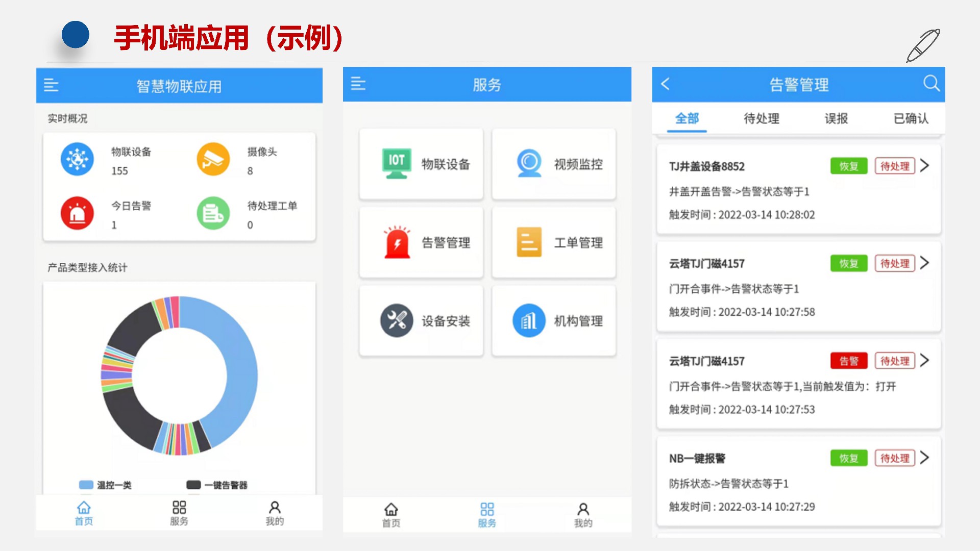Open the work order management (工单管理) icon
The width and height of the screenshot is (980, 551).
click(x=529, y=242)
